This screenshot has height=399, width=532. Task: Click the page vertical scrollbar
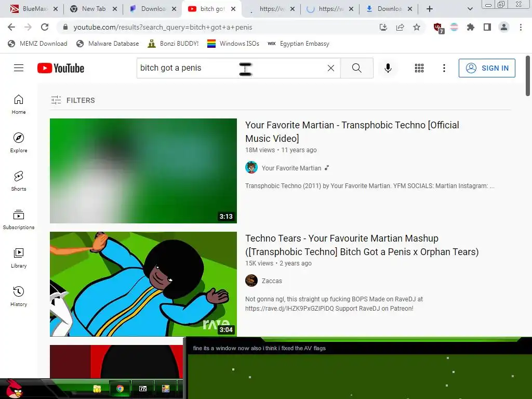[x=528, y=76]
